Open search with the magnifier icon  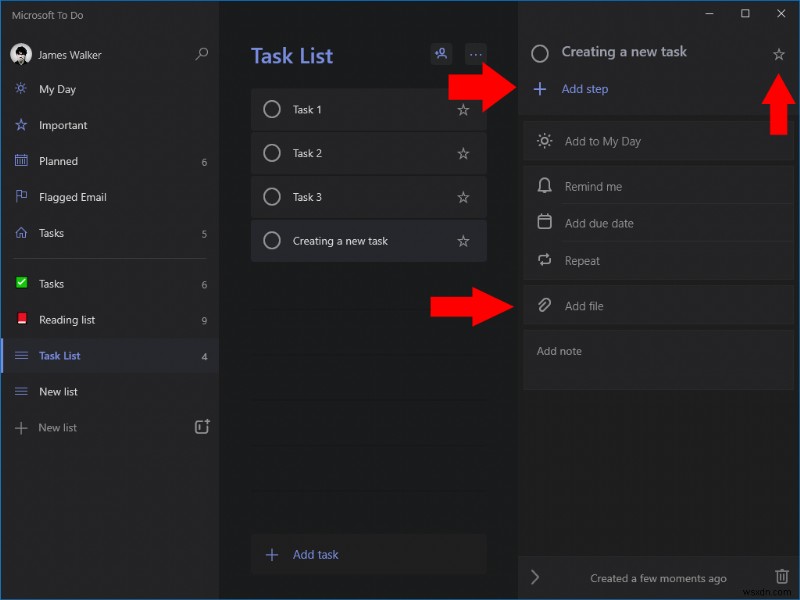pyautogui.click(x=202, y=54)
